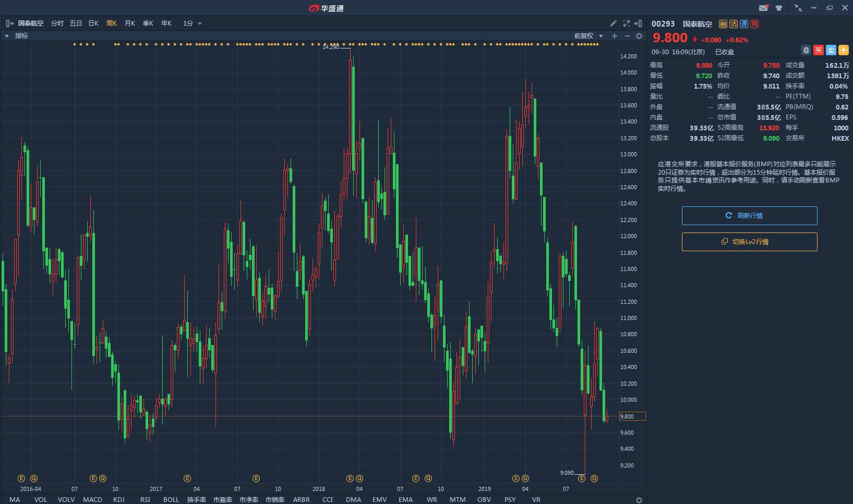Toggle the MACD indicator
The height and width of the screenshot is (504, 853).
tap(92, 499)
